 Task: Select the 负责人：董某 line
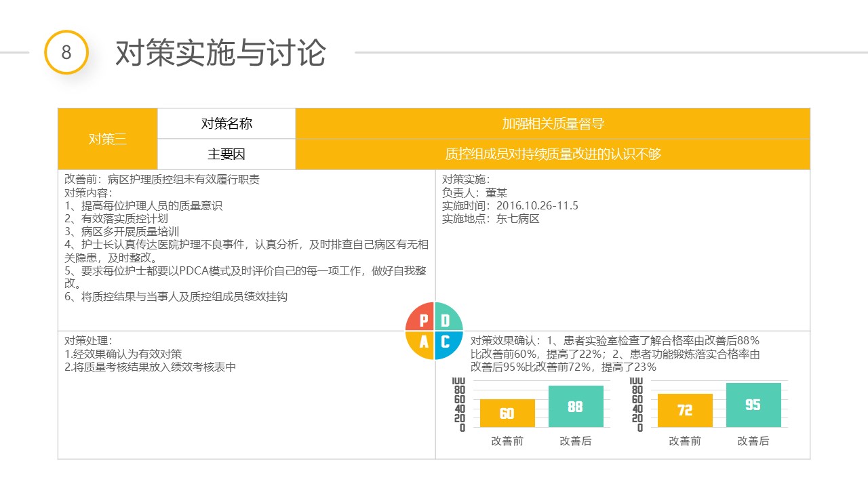pyautogui.click(x=475, y=192)
